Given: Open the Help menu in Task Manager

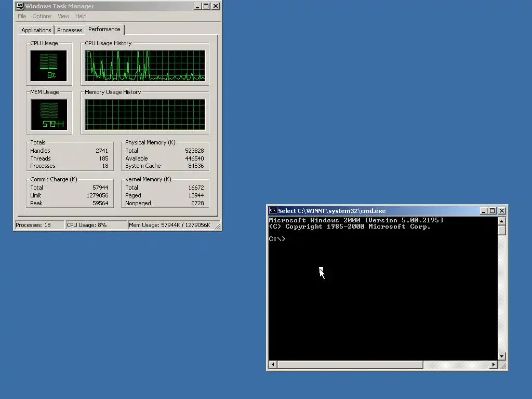Looking at the screenshot, I should pyautogui.click(x=81, y=16).
